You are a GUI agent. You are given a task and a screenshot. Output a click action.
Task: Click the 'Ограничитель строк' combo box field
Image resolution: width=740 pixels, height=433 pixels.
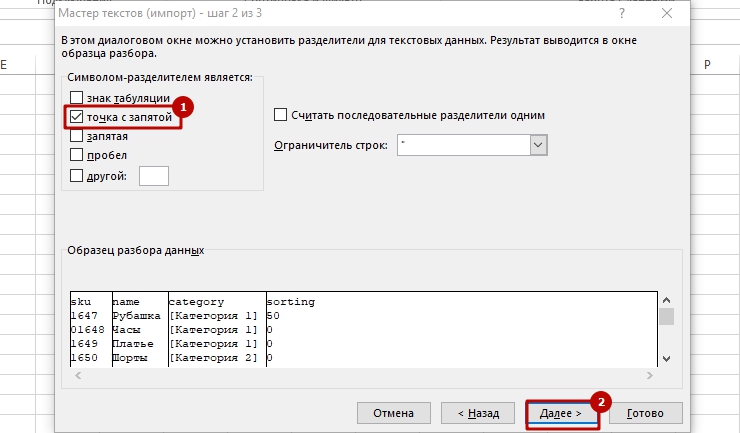click(462, 145)
